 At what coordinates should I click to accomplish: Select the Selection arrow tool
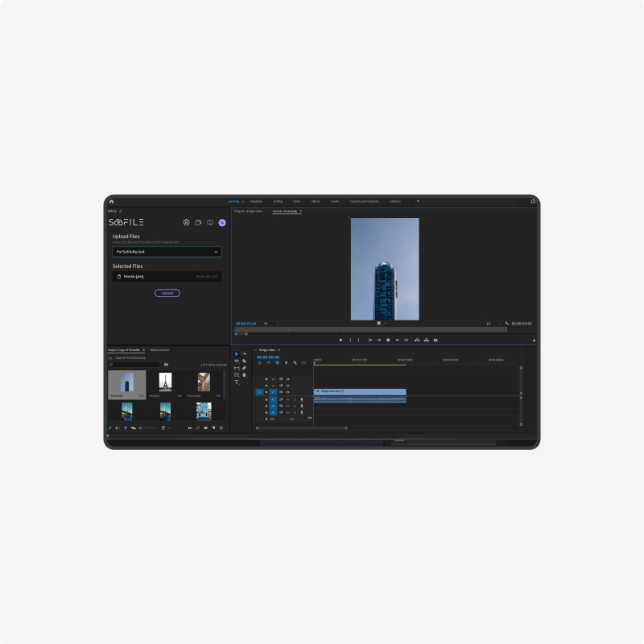(x=237, y=354)
